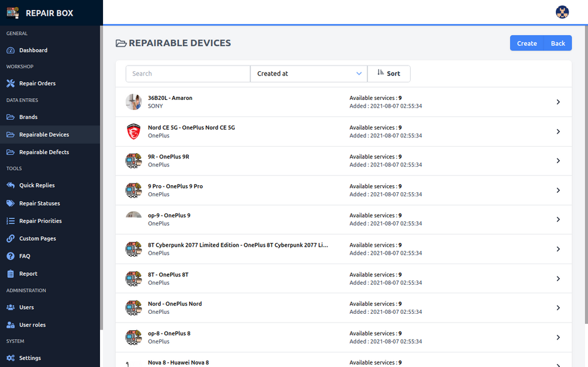Open the user avatar in top bar
Image resolution: width=588 pixels, height=367 pixels.
pos(562,12)
